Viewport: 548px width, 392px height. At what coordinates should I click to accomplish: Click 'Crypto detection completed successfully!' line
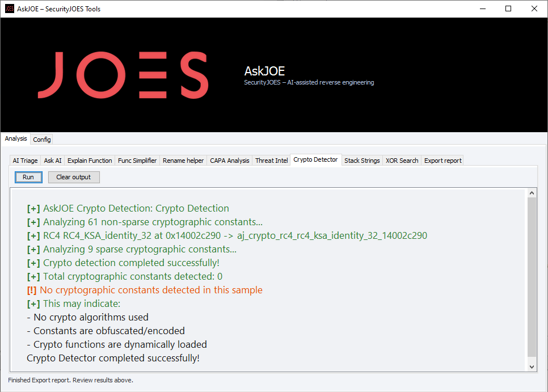(123, 263)
